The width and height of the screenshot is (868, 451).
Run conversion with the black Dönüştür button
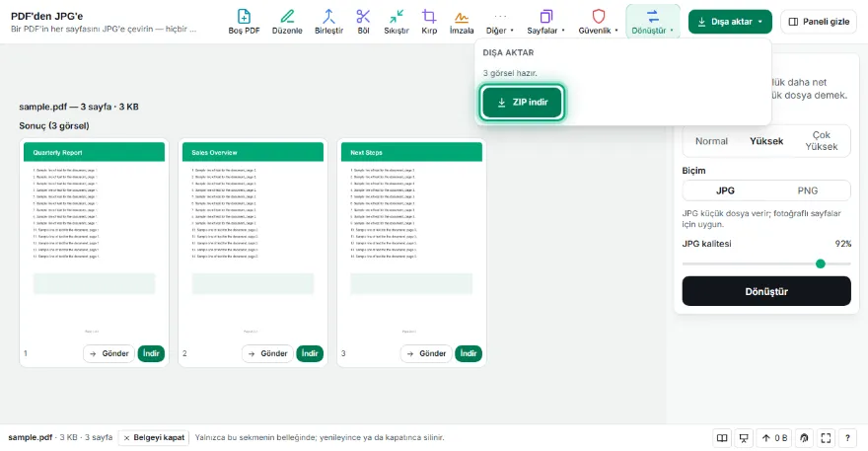pos(766,291)
